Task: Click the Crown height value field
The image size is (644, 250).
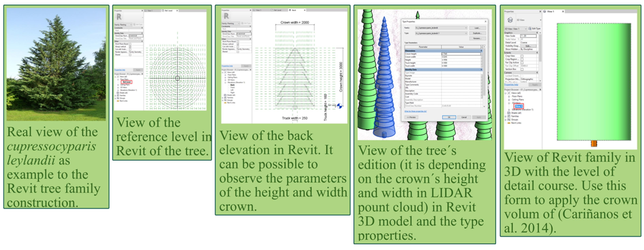Action: [x=461, y=54]
